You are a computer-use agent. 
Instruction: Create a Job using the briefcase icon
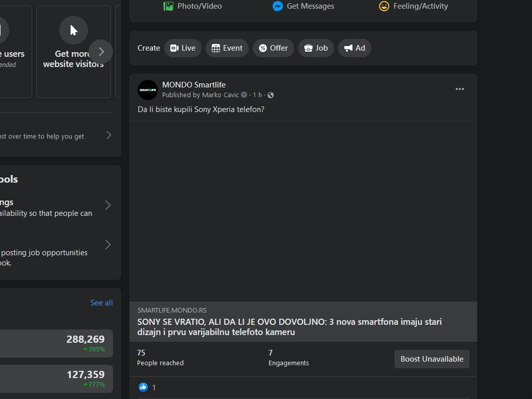tap(307, 48)
